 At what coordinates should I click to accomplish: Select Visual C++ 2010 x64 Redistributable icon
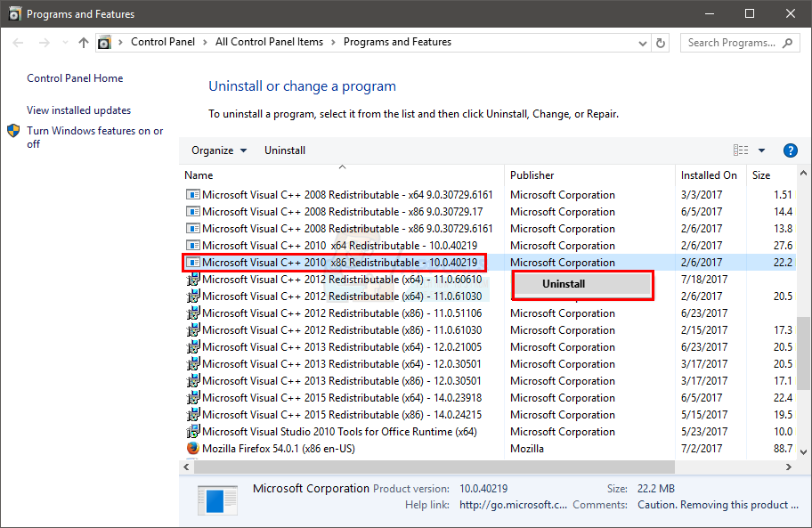pos(193,246)
